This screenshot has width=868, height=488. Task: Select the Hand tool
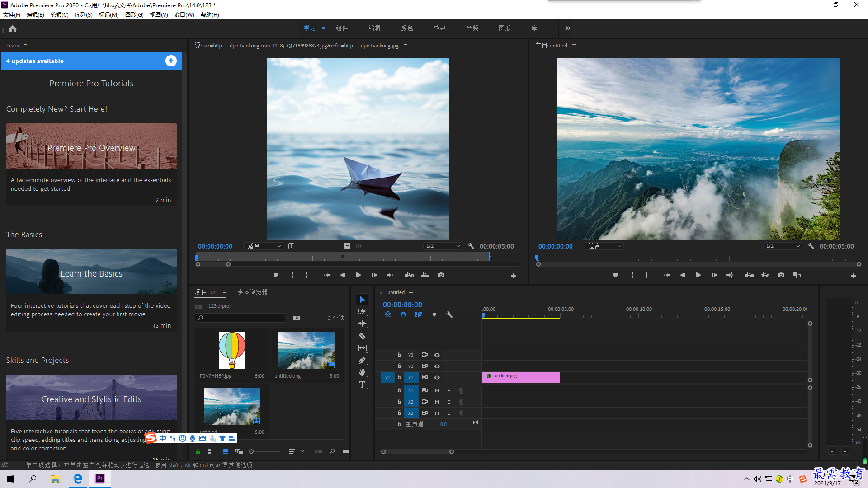pos(362,372)
